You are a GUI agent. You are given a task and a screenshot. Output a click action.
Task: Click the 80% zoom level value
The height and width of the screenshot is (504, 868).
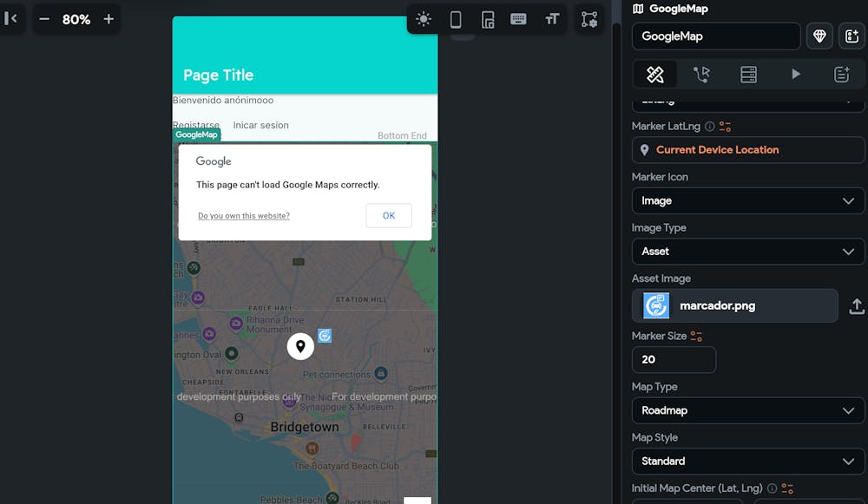click(76, 19)
